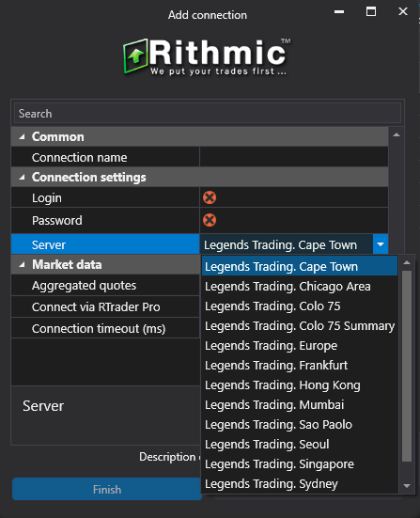Viewport: 420px width, 518px height.
Task: Select the Aggregated quotes row
Action: coord(105,286)
